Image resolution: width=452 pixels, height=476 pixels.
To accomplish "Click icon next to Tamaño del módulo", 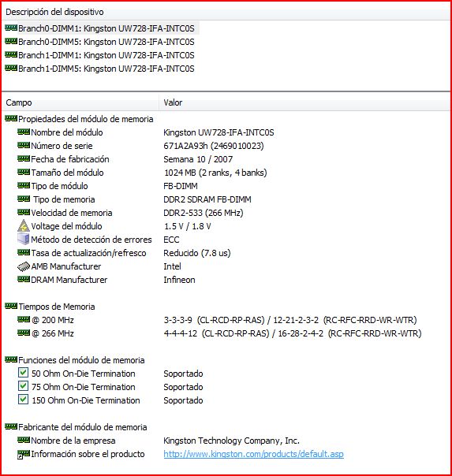I will pyautogui.click(x=24, y=172).
